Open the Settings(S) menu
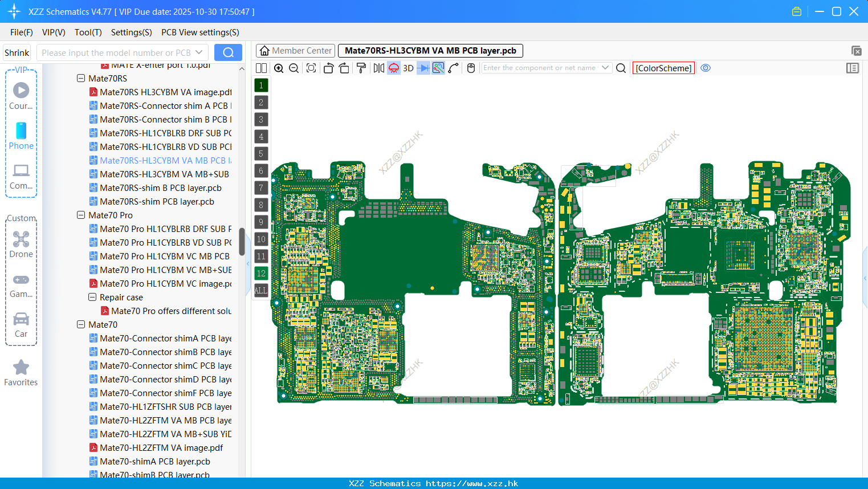The width and height of the screenshot is (868, 489). pyautogui.click(x=132, y=32)
